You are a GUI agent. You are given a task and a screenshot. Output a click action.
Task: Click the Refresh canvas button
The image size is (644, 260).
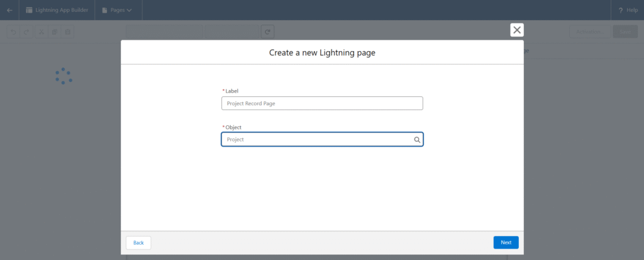[267, 31]
